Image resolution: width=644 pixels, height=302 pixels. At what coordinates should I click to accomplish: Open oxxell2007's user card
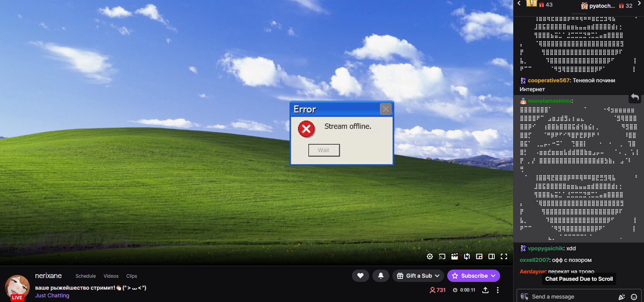535,260
